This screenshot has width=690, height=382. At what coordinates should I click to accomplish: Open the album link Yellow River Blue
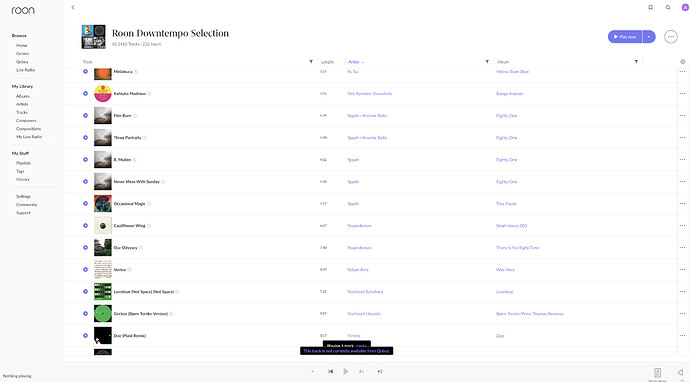(x=512, y=71)
